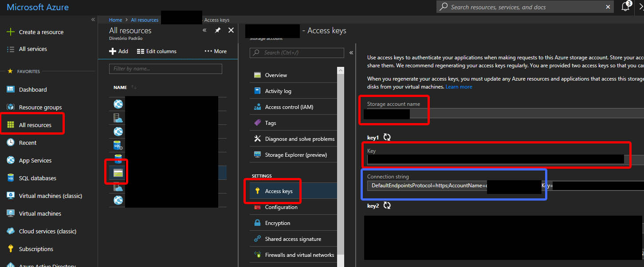
Task: Click the Home breadcrumb link
Action: click(x=116, y=20)
